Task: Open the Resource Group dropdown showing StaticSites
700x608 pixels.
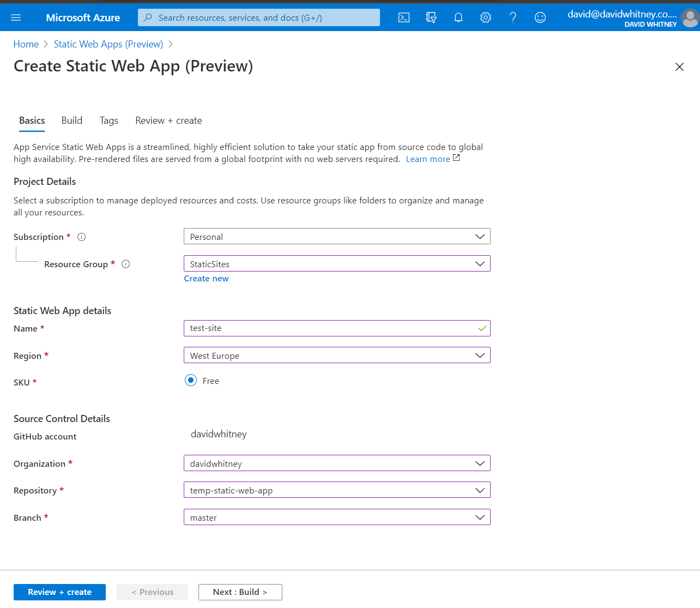Action: [x=337, y=264]
